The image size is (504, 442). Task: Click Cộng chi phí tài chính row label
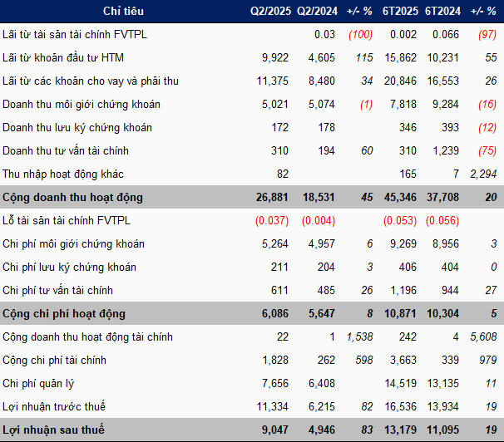(x=54, y=360)
